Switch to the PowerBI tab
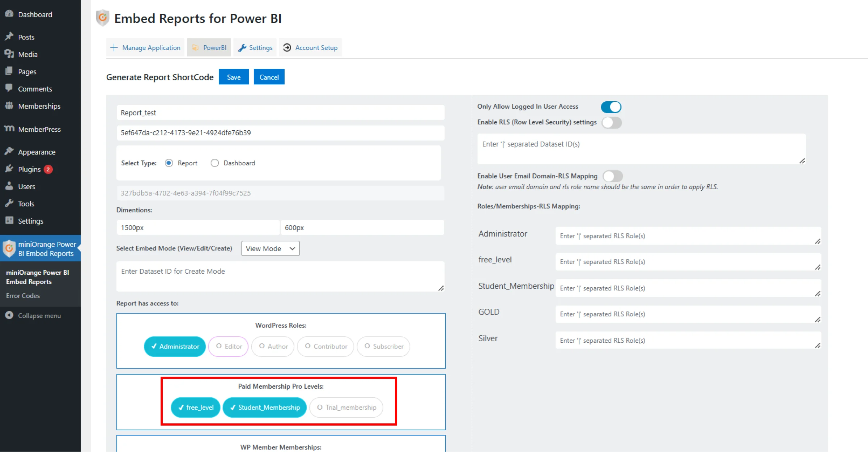This screenshot has width=868, height=452. point(209,47)
